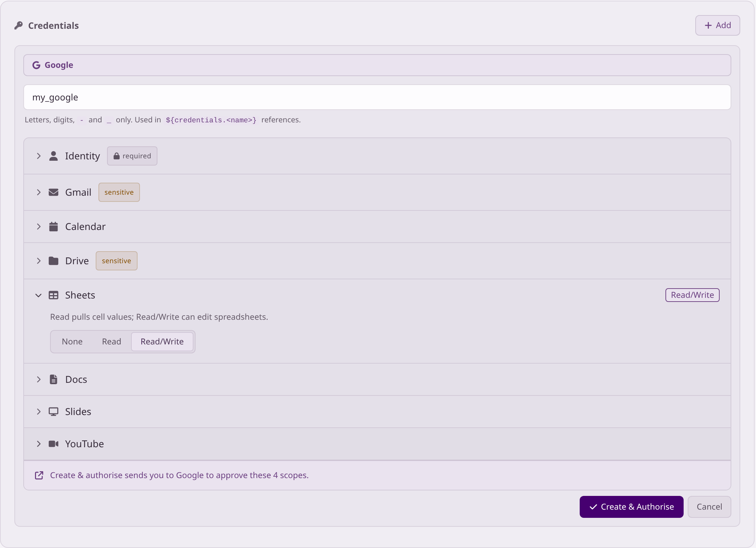Image resolution: width=756 pixels, height=548 pixels.
Task: Expand the Drive section
Action: tap(39, 261)
